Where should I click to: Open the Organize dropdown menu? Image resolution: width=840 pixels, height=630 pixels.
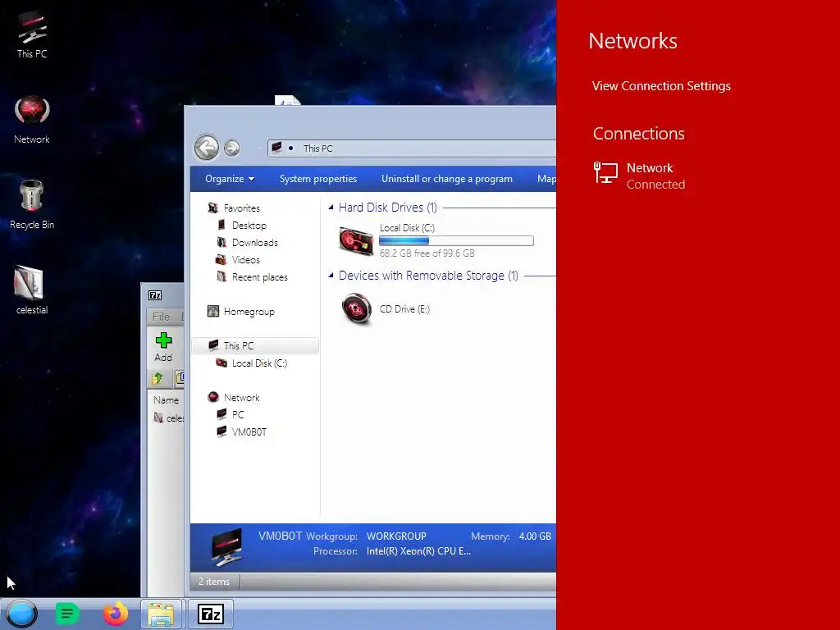point(230,179)
